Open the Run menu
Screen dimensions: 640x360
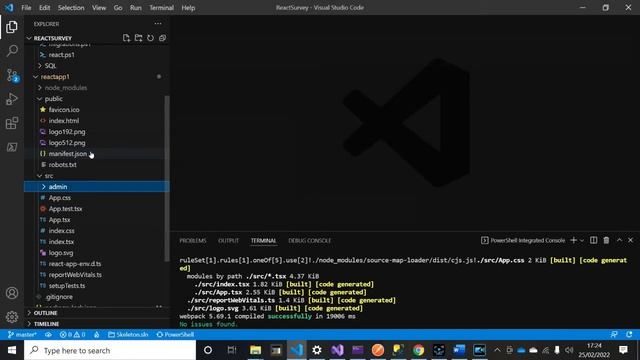click(136, 8)
